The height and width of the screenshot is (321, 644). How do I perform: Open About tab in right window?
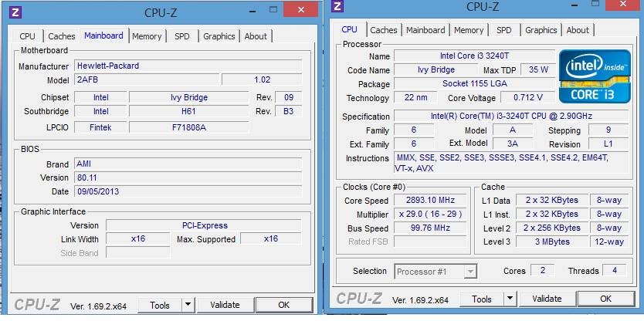tap(578, 30)
